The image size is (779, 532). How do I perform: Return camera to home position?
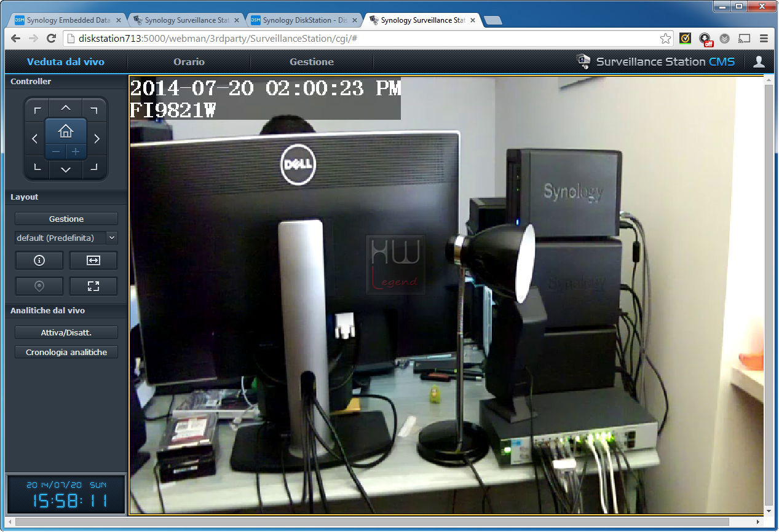(66, 131)
